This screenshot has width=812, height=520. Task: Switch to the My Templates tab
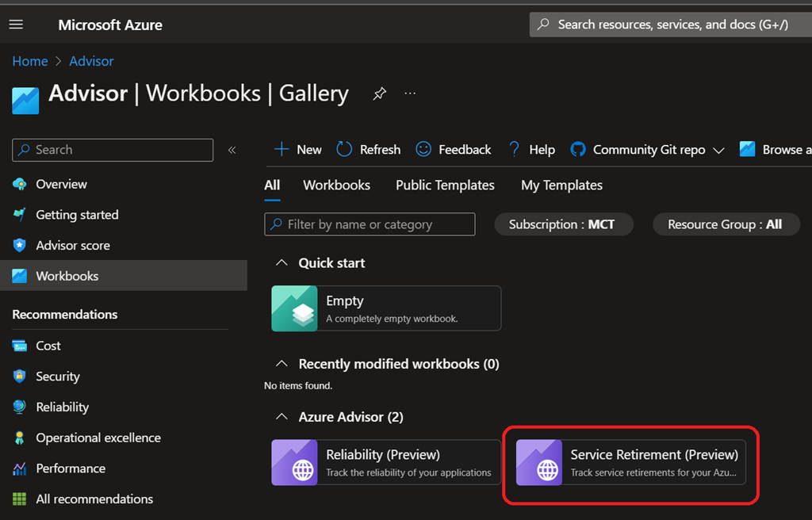coord(561,185)
